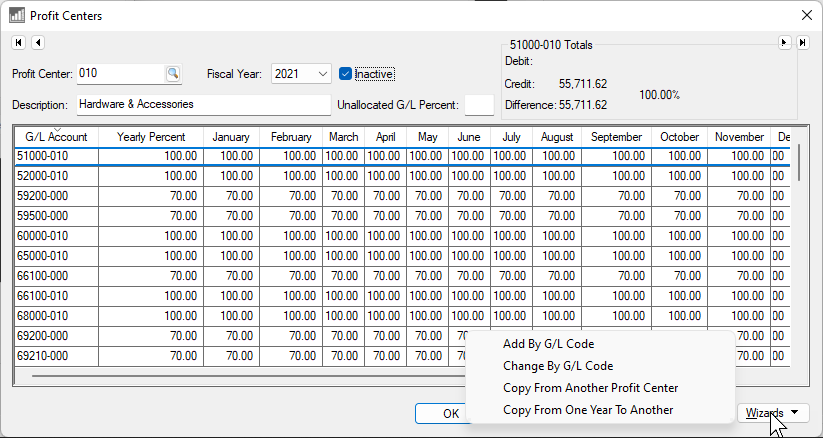
Task: Click February cell for 68000-010
Action: [x=291, y=316]
